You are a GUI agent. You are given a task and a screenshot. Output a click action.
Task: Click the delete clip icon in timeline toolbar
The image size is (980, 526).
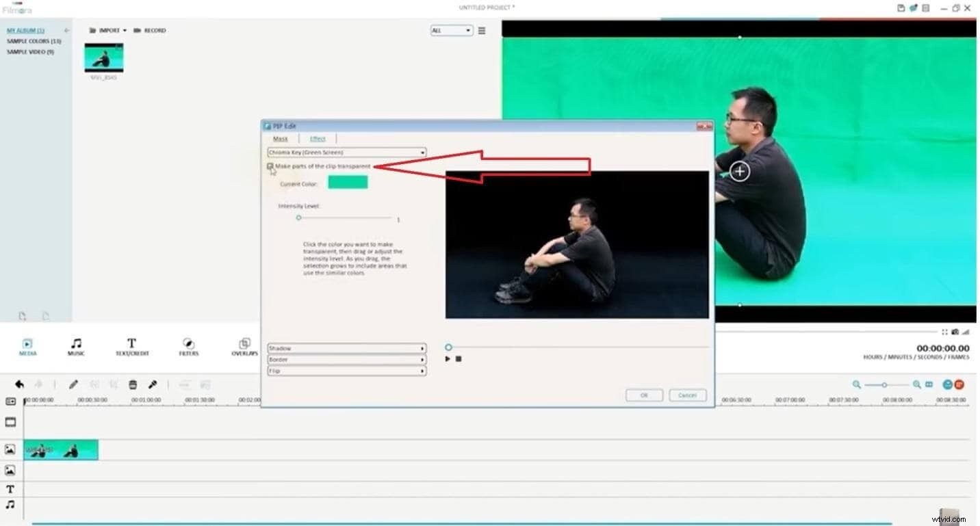[132, 384]
